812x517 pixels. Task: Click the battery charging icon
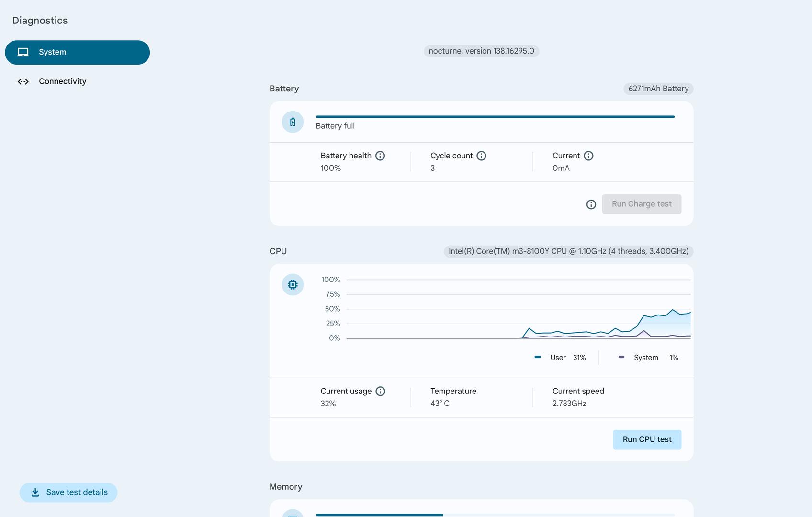click(293, 122)
